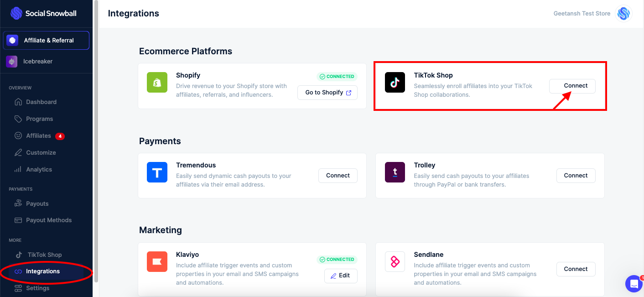Click the TikTok Shop sidebar note icon
The height and width of the screenshot is (297, 644).
[x=19, y=255]
